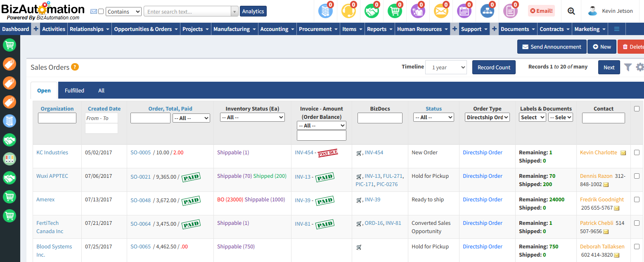Toggle the checkbox beside the Contains dropdown
644x262 pixels.
(x=101, y=12)
